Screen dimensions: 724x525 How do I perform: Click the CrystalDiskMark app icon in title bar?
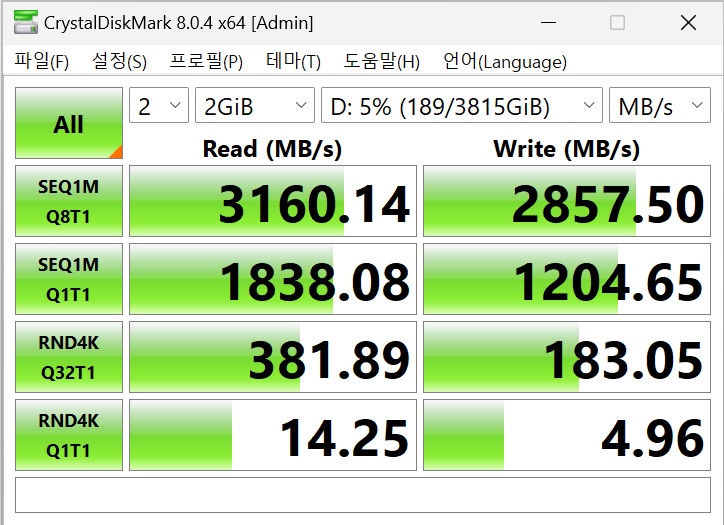coord(25,23)
